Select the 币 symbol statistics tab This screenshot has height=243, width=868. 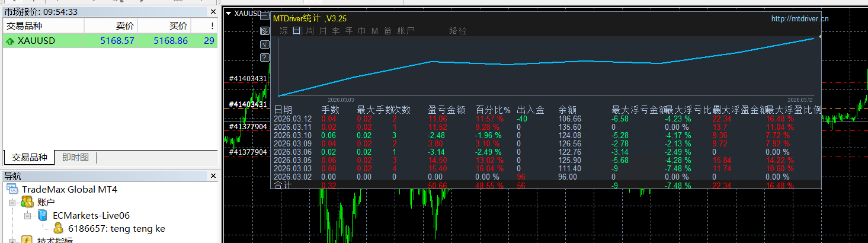[x=362, y=31]
